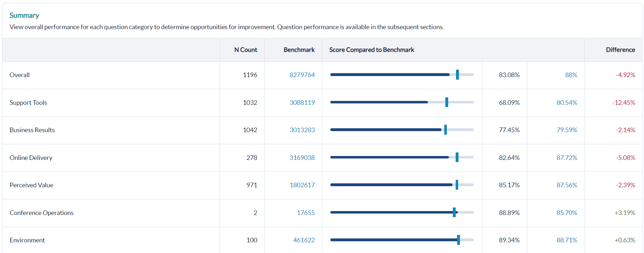Select the Online Delivery benchmark link 3169038
This screenshot has height=253, width=644.
302,158
